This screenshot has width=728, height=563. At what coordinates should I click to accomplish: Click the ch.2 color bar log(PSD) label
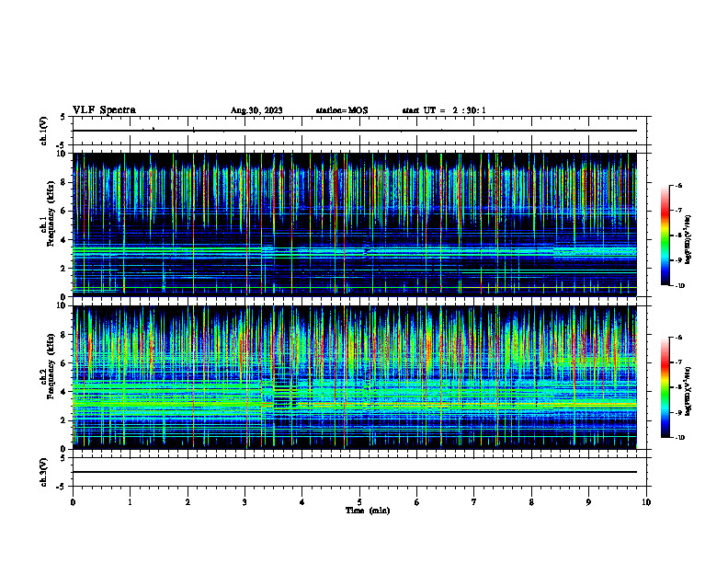click(x=688, y=392)
